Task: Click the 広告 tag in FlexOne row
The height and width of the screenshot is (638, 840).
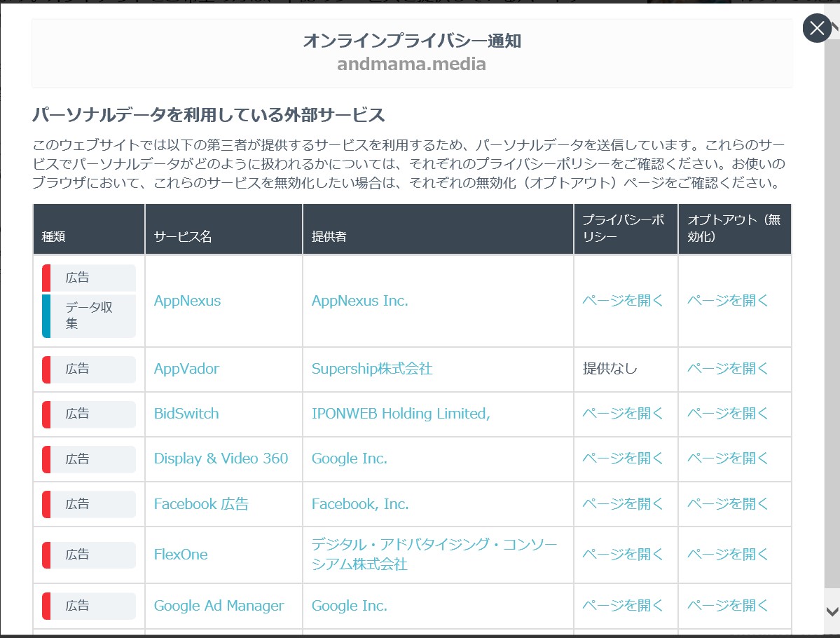Action: [89, 555]
